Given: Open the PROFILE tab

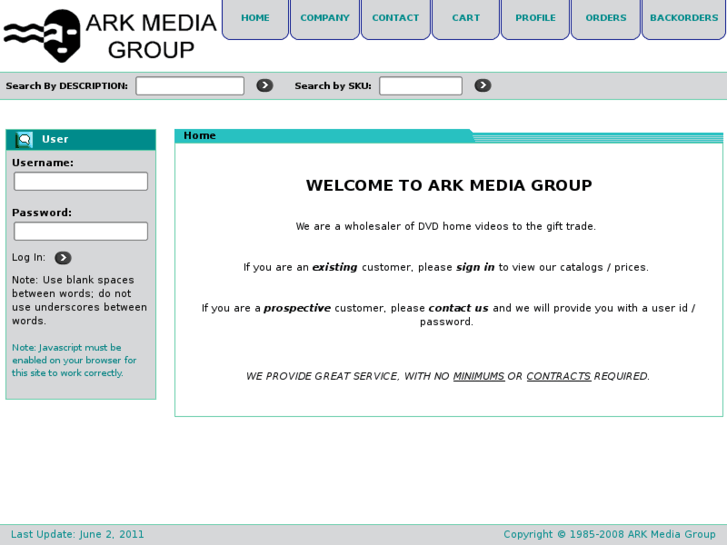Looking at the screenshot, I should tap(536, 19).
